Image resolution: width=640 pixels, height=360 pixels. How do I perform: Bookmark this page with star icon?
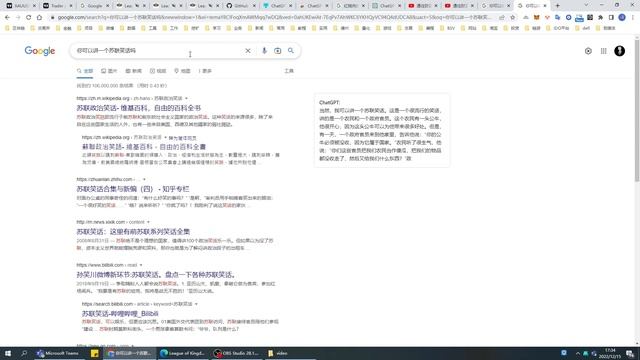tap(513, 18)
